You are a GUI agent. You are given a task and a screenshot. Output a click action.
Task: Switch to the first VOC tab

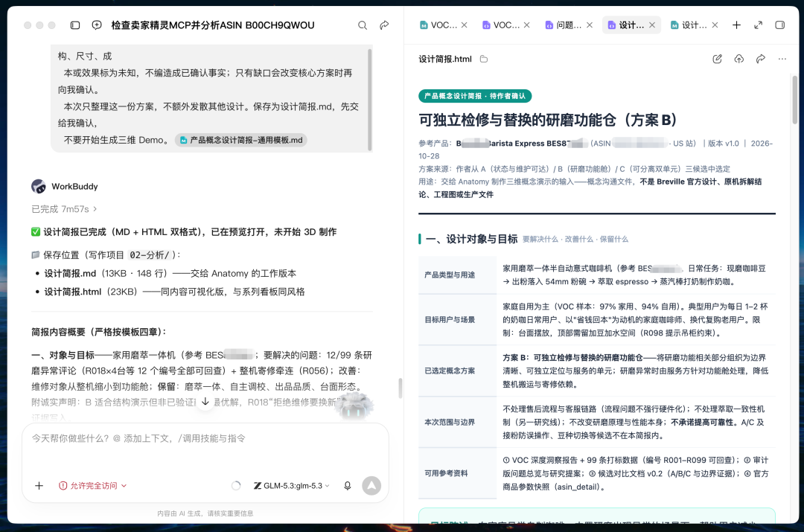coord(438,25)
